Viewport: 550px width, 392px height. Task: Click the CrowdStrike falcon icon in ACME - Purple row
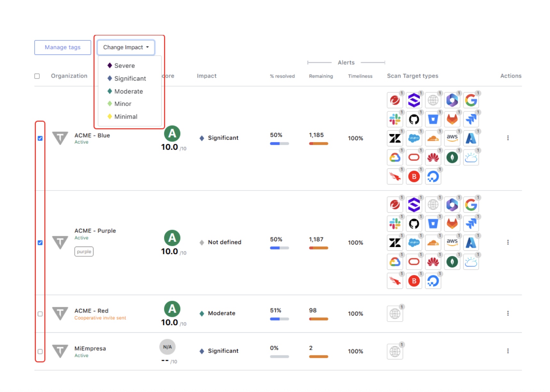pos(395,281)
